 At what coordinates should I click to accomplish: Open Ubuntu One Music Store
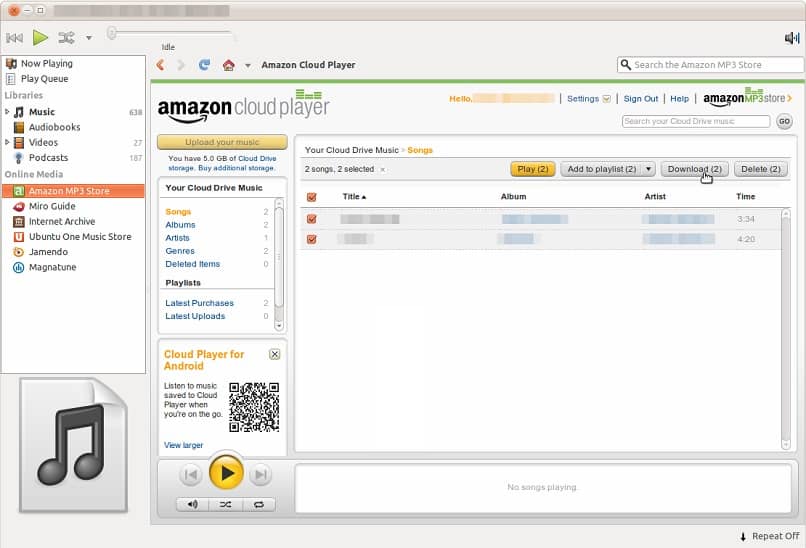point(80,236)
